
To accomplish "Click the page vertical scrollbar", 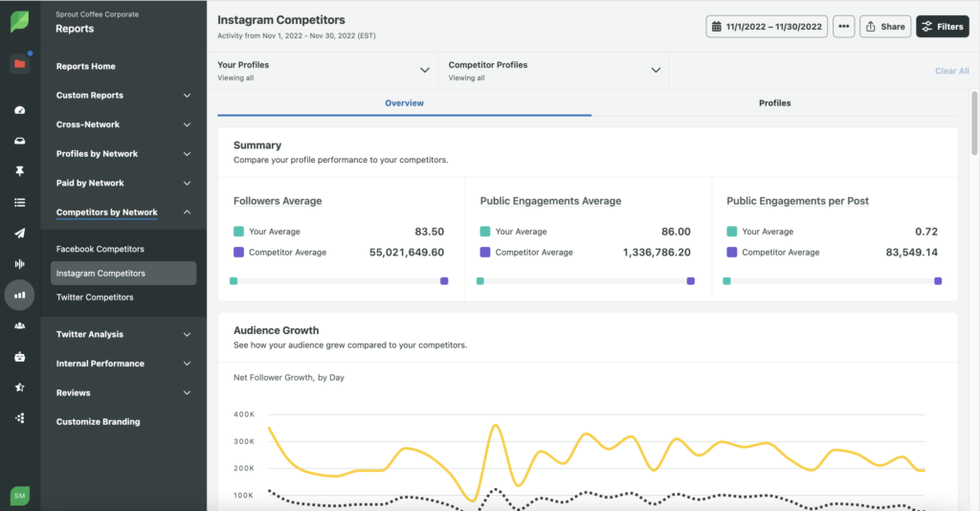I will click(x=974, y=123).
